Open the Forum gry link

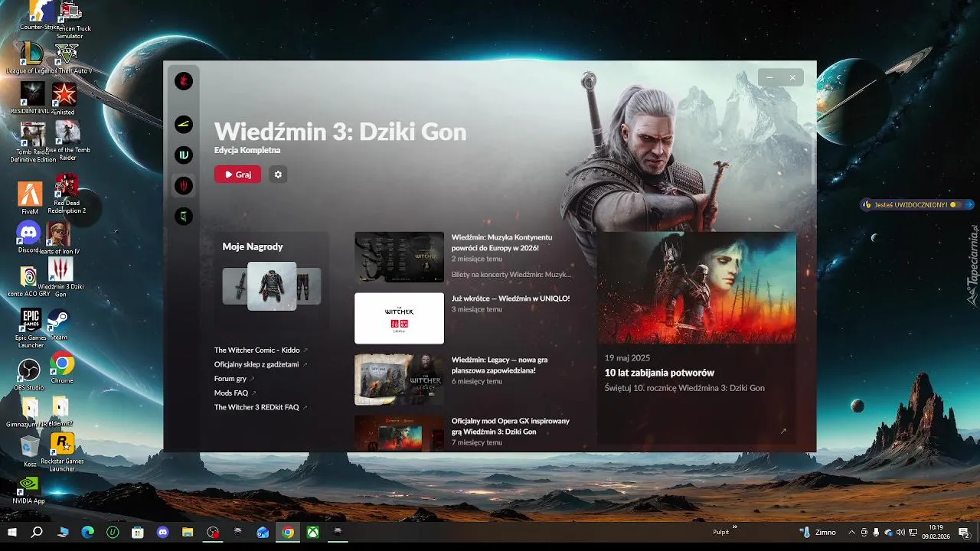pyautogui.click(x=234, y=378)
